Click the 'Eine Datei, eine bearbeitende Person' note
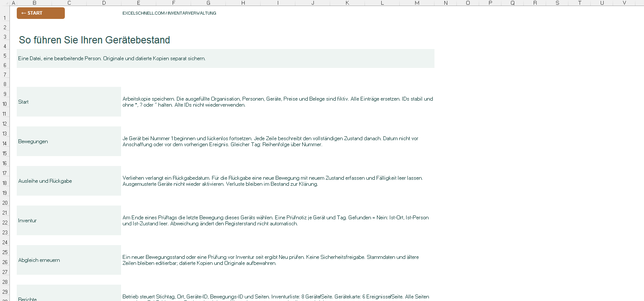The width and height of the screenshot is (644, 301). pos(225,58)
